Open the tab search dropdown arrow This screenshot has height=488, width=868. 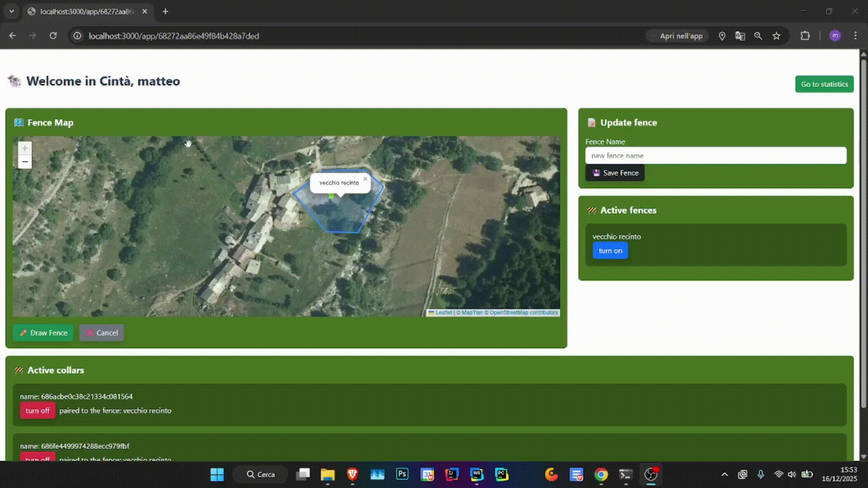pyautogui.click(x=12, y=11)
